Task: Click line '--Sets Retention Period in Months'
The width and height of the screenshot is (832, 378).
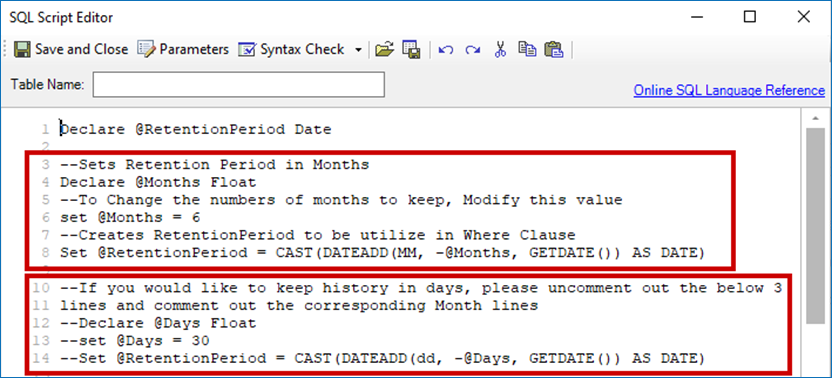Action: [x=214, y=165]
